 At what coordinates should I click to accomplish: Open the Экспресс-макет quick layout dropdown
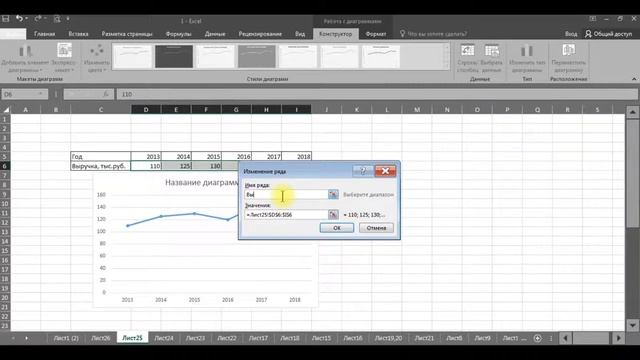pos(64,58)
